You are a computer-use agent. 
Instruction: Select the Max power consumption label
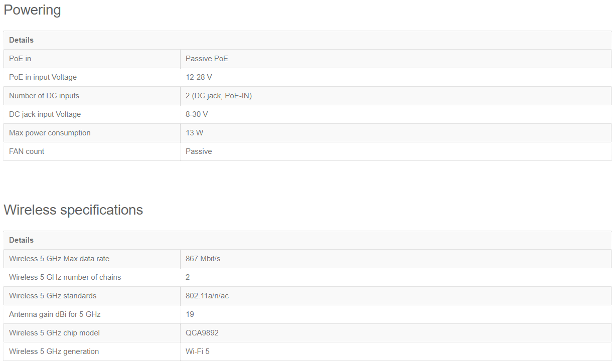point(50,133)
